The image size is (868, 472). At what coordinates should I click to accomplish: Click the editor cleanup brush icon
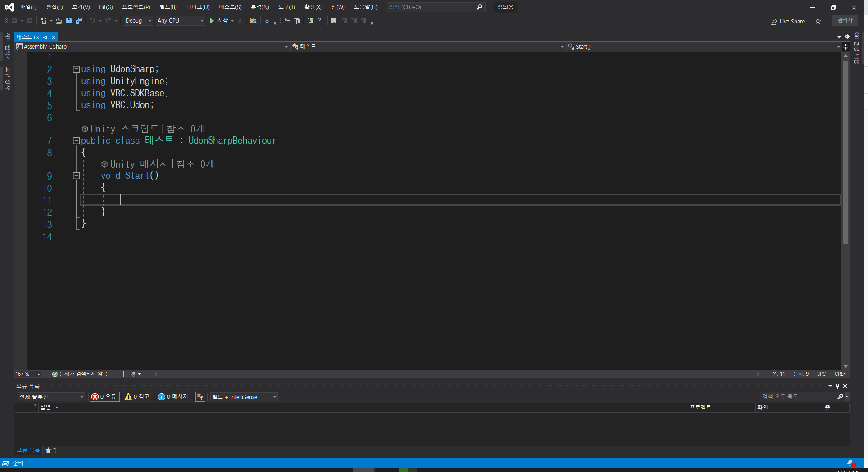(133, 374)
